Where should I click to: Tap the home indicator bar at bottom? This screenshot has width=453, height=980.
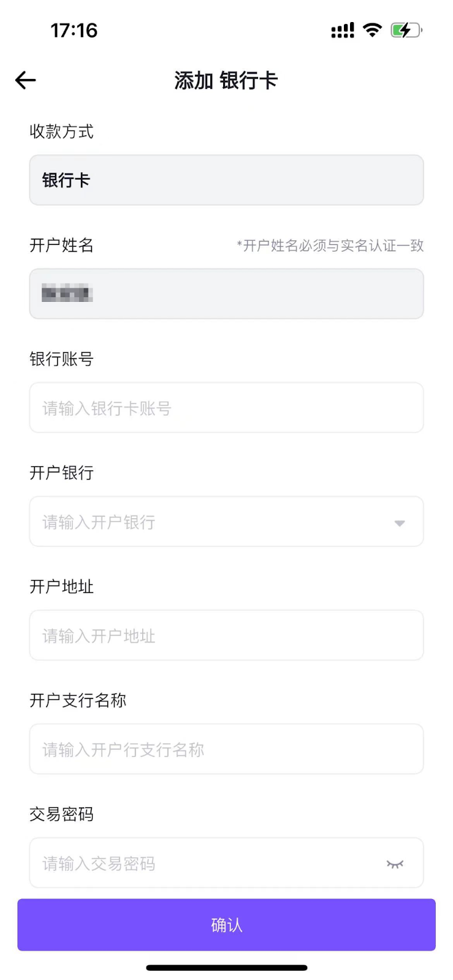click(x=226, y=968)
